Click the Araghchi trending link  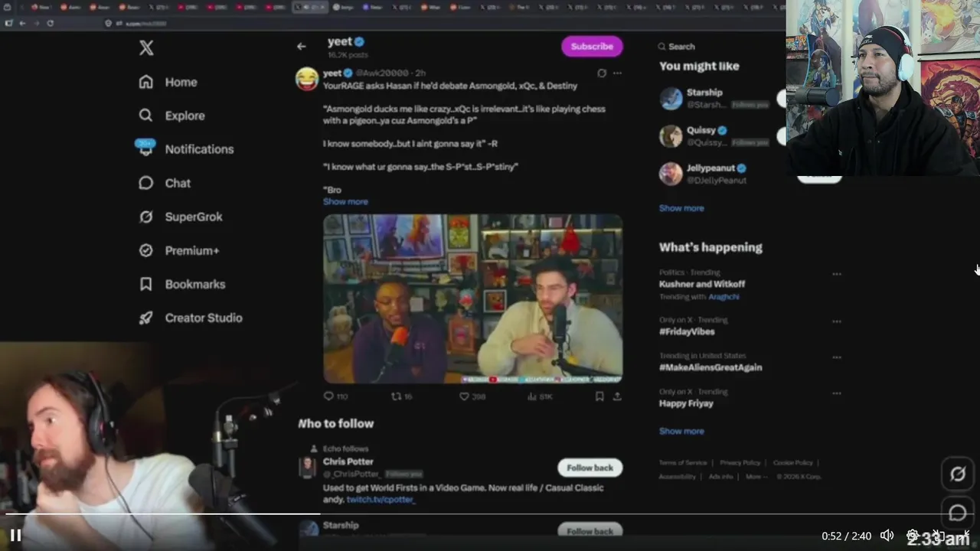tap(724, 297)
